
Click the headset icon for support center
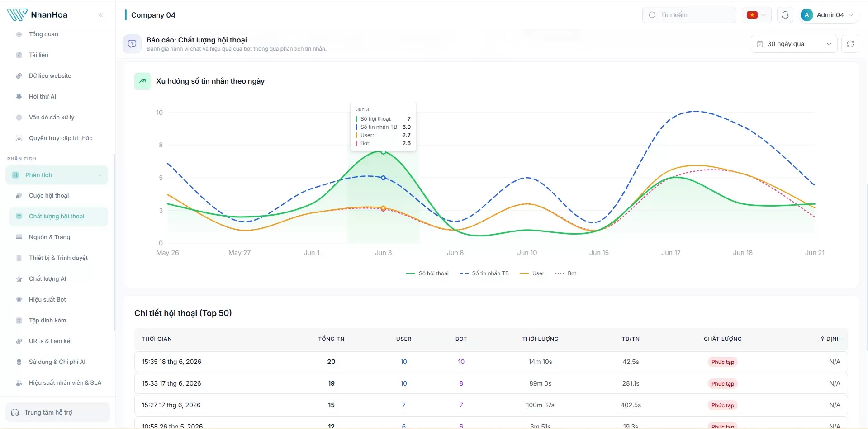point(15,412)
